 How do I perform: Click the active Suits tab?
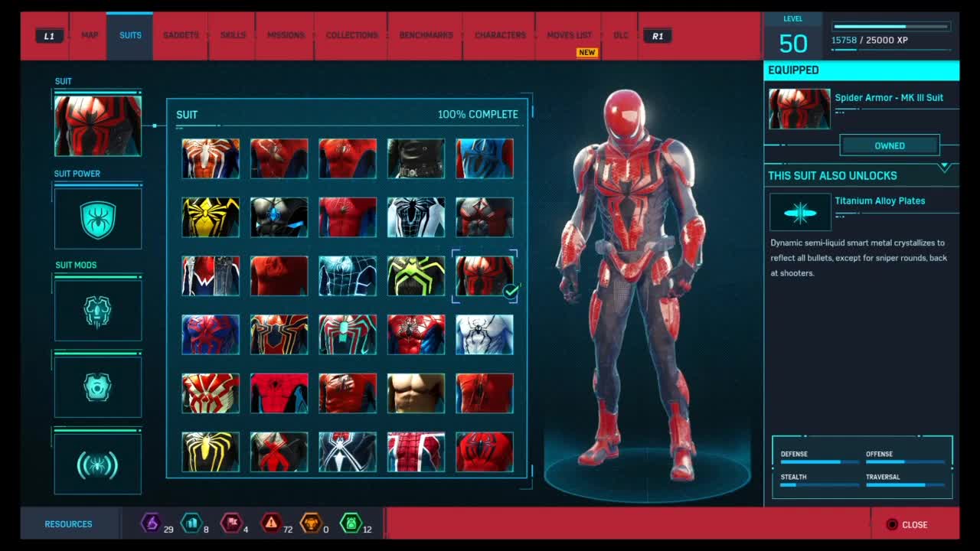pos(130,35)
